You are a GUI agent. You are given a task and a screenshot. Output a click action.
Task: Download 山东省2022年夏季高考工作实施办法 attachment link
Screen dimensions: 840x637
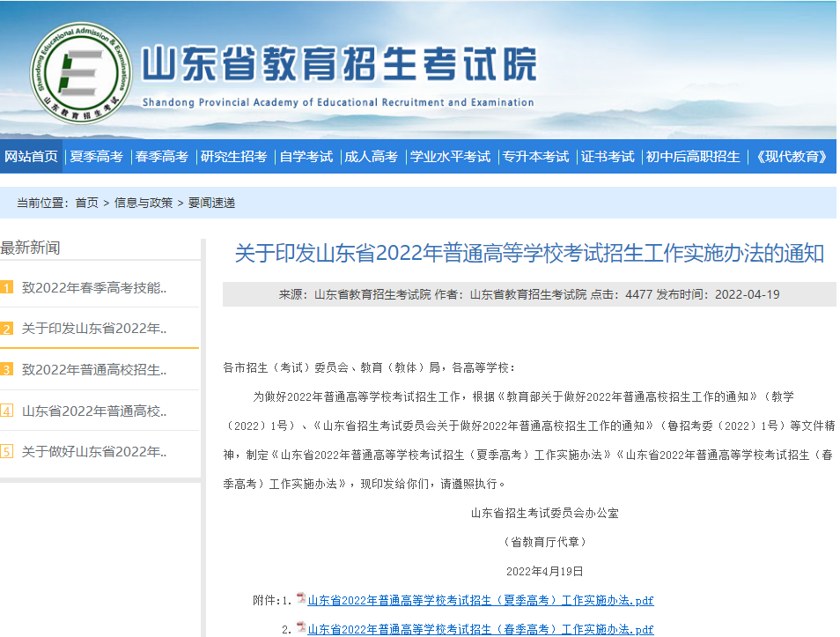(480, 600)
